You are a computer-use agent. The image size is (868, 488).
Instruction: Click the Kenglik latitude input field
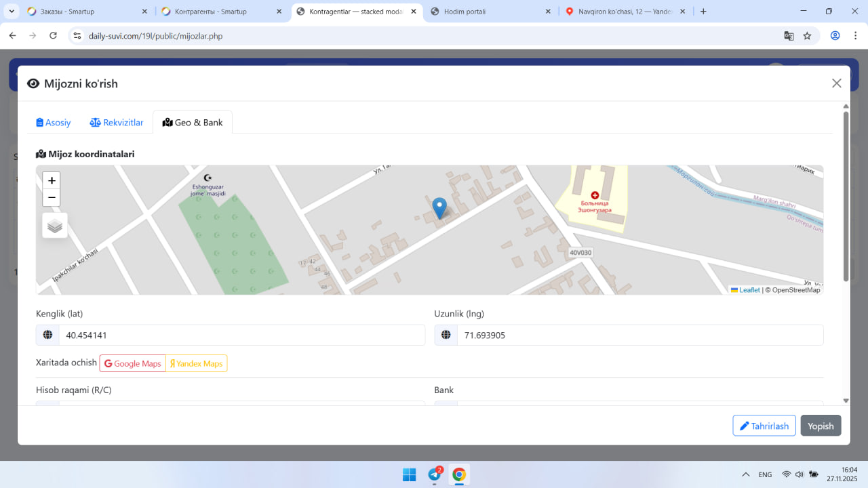click(x=241, y=335)
